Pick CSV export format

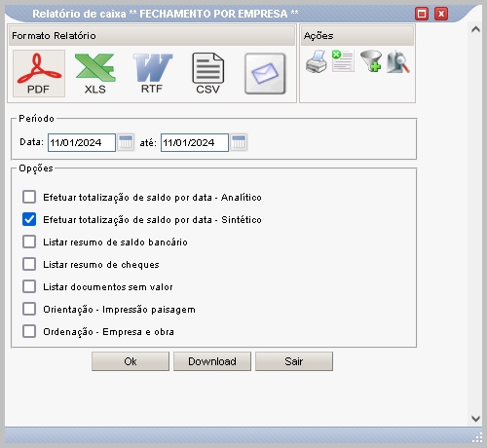(x=208, y=73)
